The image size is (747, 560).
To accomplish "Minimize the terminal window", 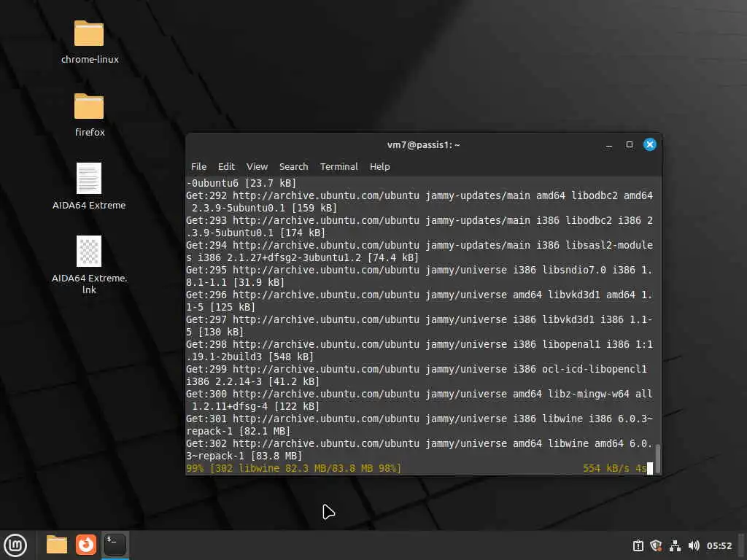I will point(609,145).
